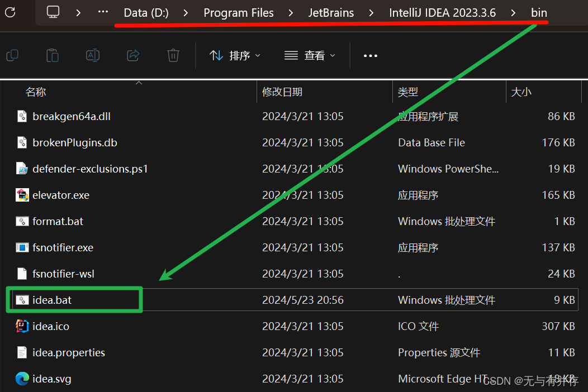Navigate to Data (D:) in breadcrumb

146,13
